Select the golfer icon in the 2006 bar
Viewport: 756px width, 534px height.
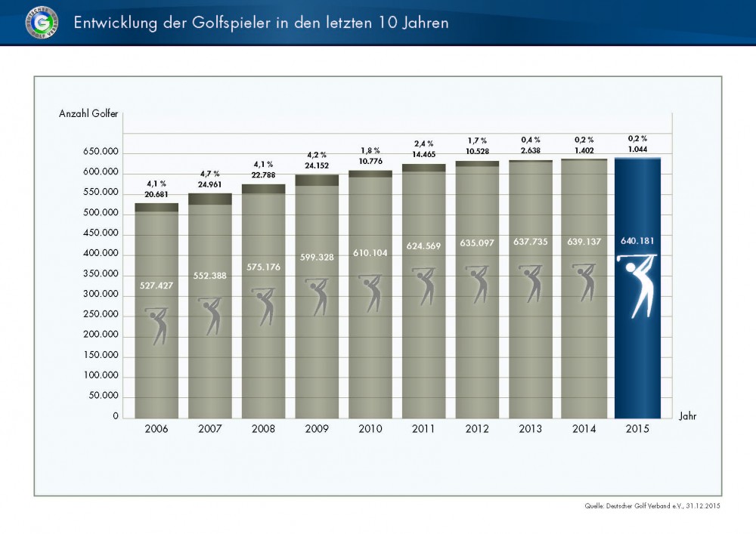pos(157,326)
